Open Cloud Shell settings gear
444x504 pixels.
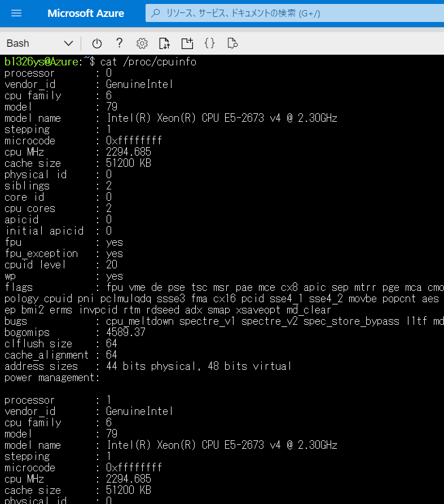click(x=142, y=43)
